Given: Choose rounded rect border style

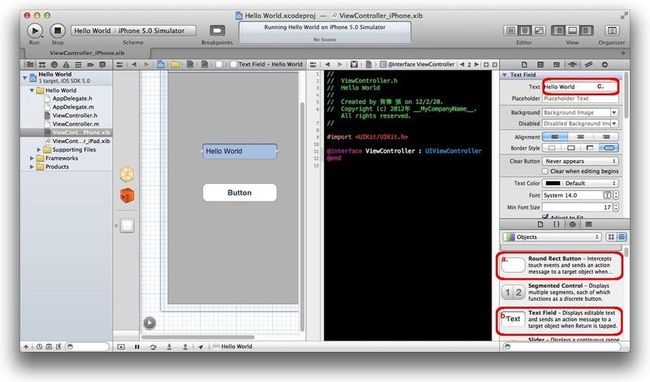Looking at the screenshot, I should 609,148.
